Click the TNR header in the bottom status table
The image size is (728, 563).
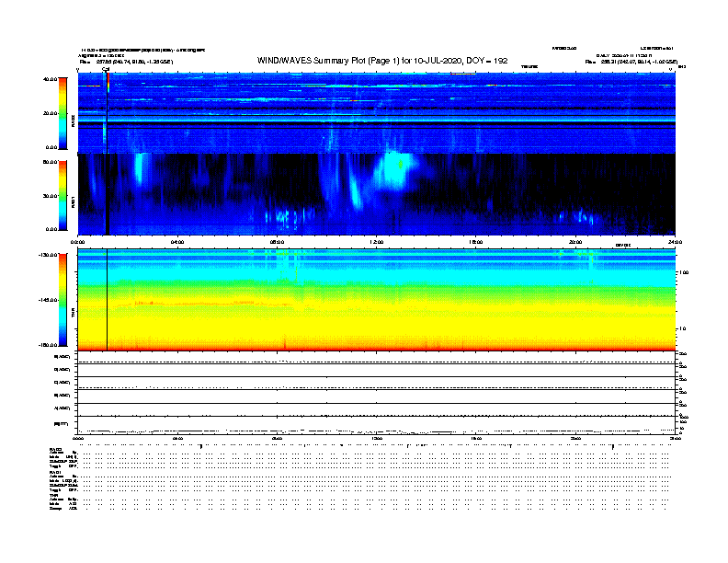[53, 496]
